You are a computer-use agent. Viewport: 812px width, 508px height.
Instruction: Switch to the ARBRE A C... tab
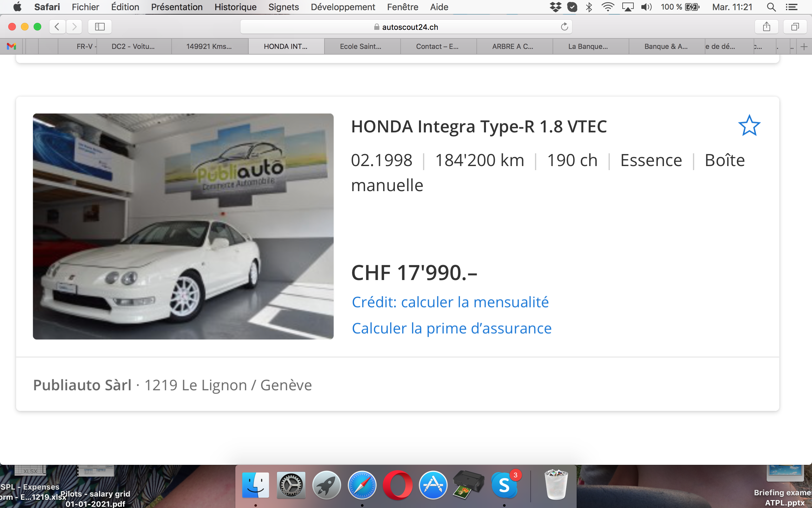(514, 47)
